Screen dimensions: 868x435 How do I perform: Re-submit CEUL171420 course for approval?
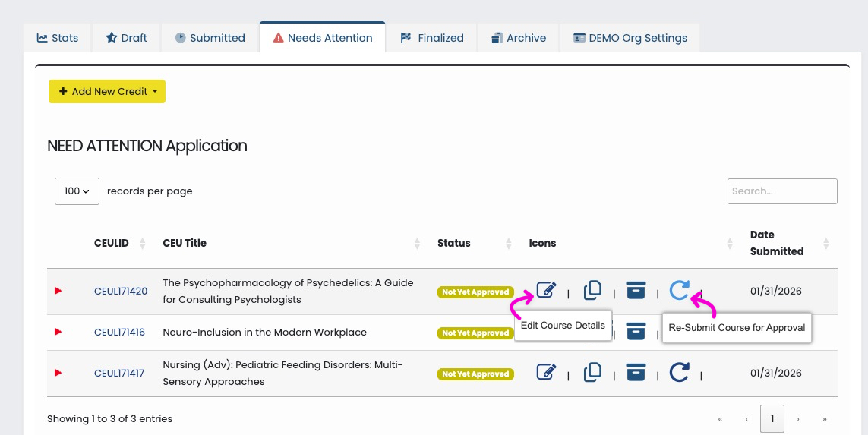coord(679,290)
